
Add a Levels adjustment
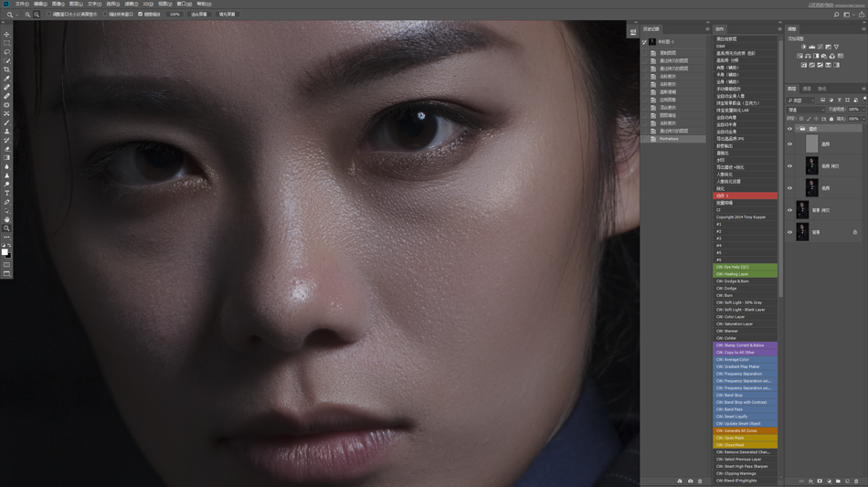click(812, 47)
